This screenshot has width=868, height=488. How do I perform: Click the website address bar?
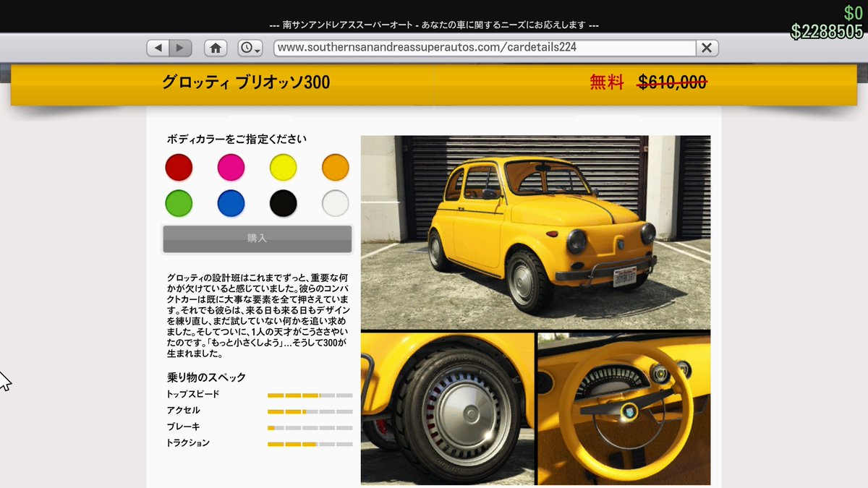(x=485, y=48)
